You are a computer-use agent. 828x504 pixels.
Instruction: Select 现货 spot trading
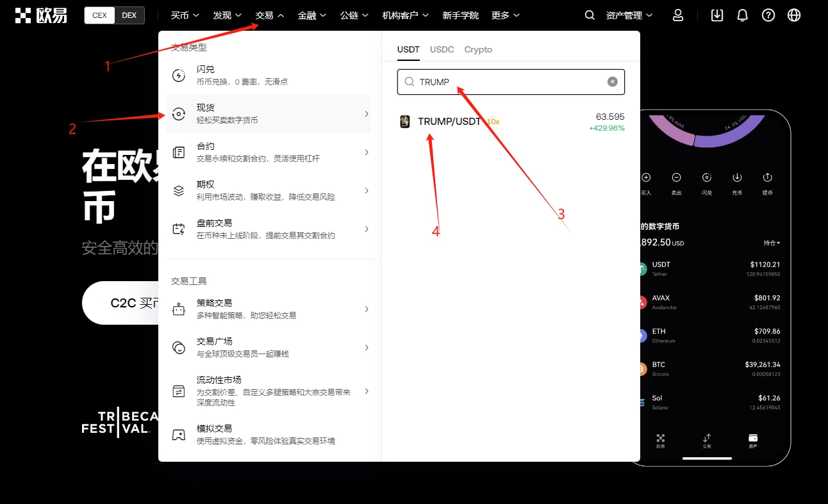point(269,113)
